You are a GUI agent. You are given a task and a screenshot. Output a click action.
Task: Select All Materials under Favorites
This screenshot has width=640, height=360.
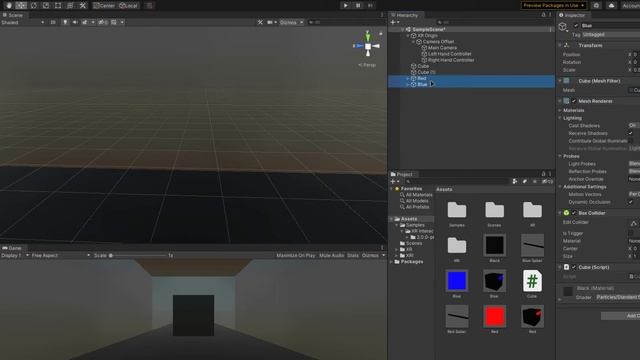tap(419, 195)
